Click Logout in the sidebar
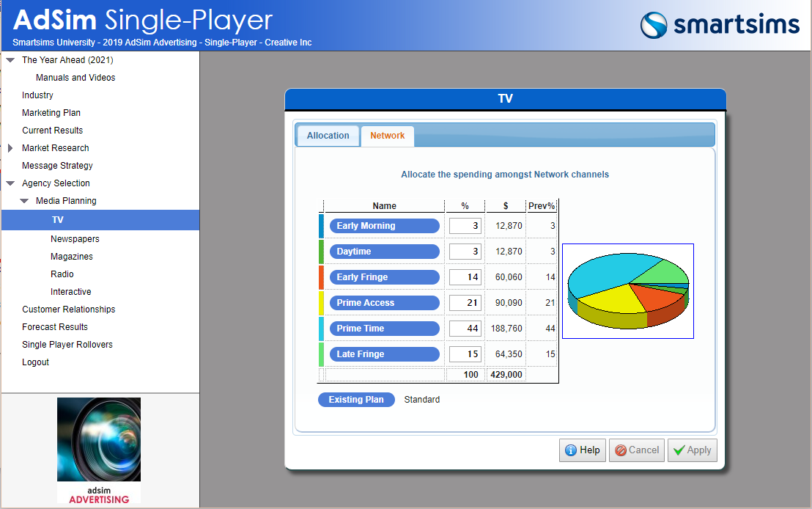812x509 pixels. coord(35,362)
